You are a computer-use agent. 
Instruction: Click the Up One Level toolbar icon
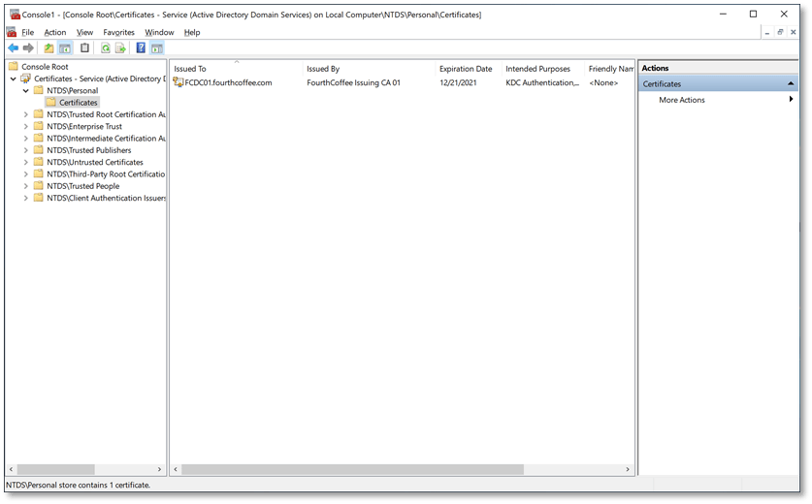(x=49, y=48)
